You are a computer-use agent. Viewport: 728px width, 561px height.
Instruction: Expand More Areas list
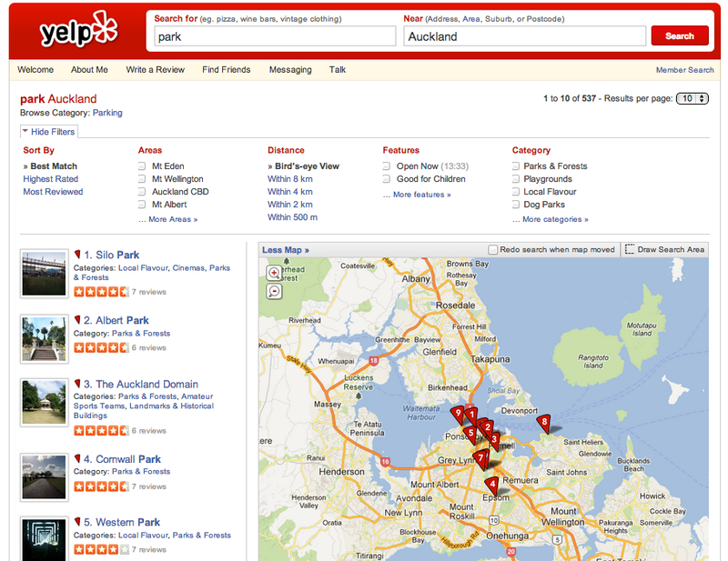168,219
